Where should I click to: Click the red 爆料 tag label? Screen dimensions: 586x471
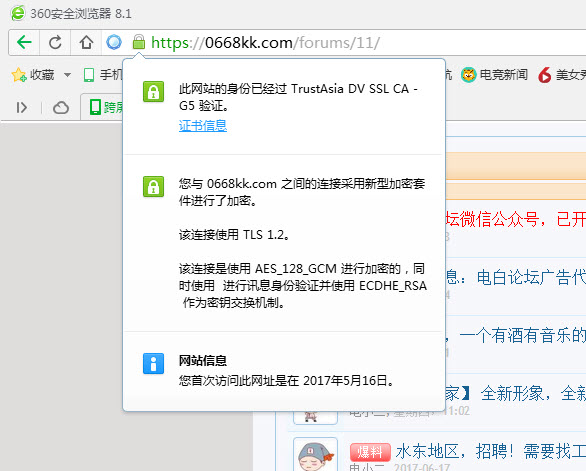pyautogui.click(x=370, y=452)
